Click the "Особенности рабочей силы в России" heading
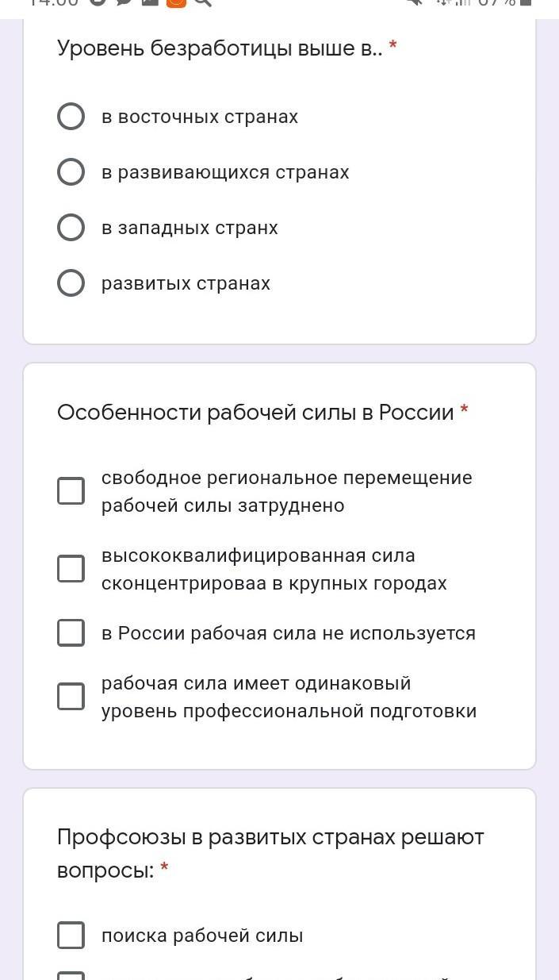This screenshot has height=980, width=559. click(255, 413)
